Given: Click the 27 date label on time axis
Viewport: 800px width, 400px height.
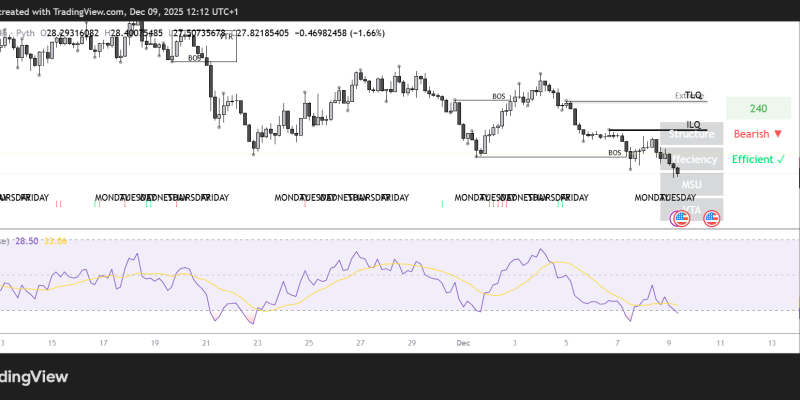Looking at the screenshot, I should tap(360, 342).
